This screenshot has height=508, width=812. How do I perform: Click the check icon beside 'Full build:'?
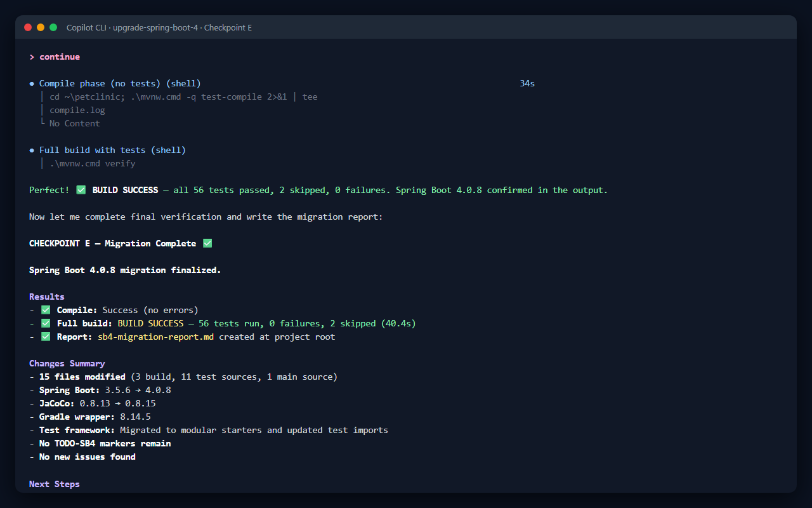(x=46, y=323)
